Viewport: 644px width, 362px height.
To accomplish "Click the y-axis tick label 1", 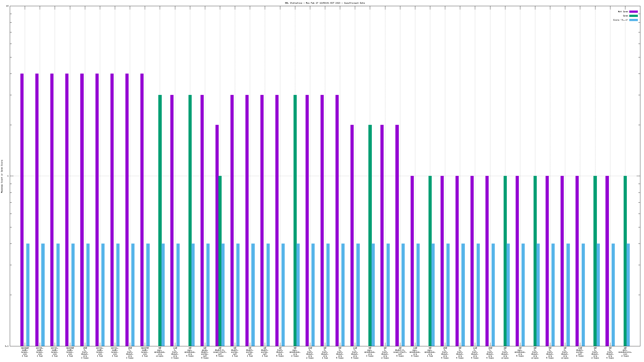I will tap(8, 176).
